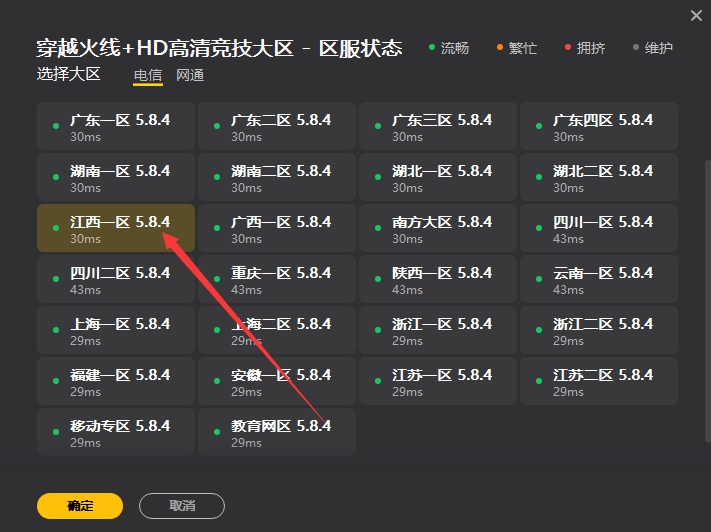Click green status dot of 南方大区
The height and width of the screenshot is (532, 711).
[378, 228]
